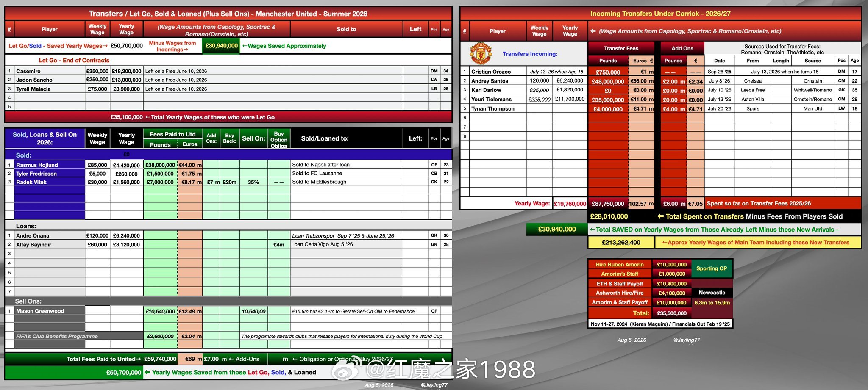The width and height of the screenshot is (868, 390).
Task: Click the Rasmus Hojlund player cell
Action: point(49,165)
